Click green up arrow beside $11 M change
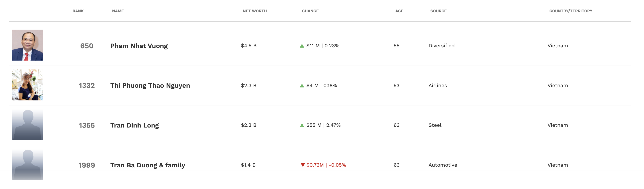 (302, 46)
